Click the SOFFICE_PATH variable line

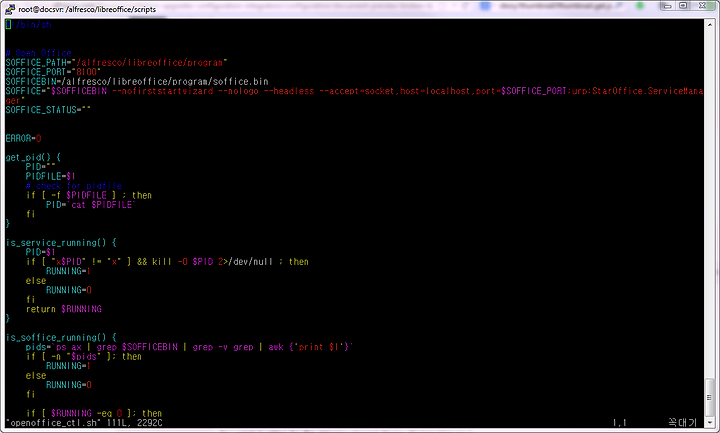click(117, 62)
